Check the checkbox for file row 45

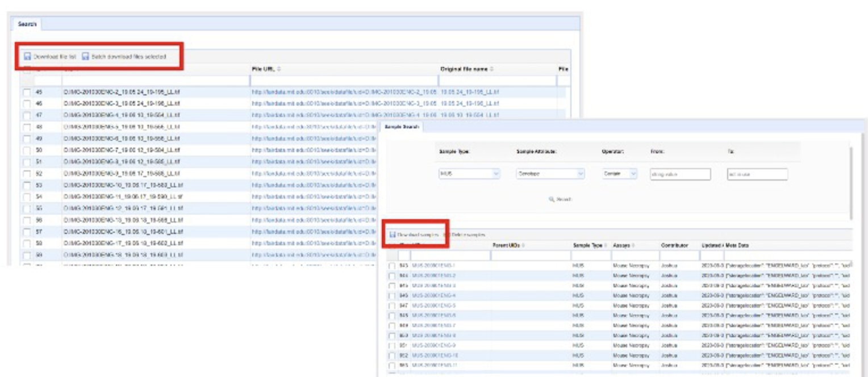pos(27,92)
